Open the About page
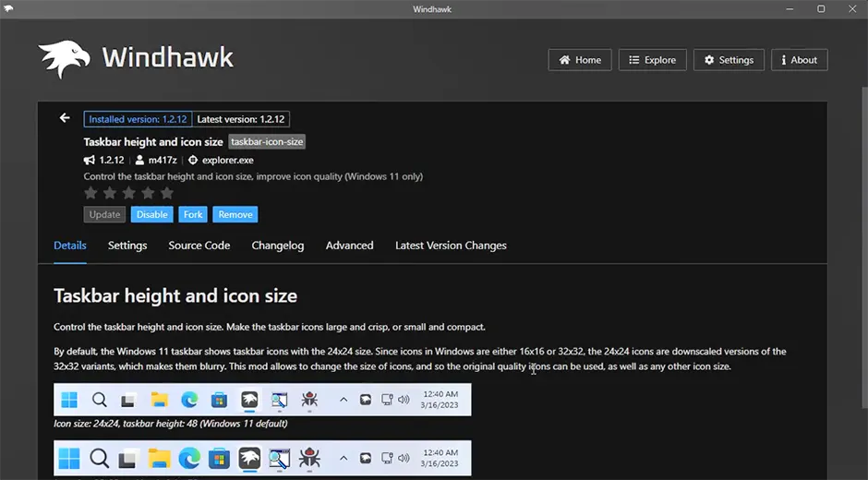This screenshot has height=480, width=868. click(800, 60)
